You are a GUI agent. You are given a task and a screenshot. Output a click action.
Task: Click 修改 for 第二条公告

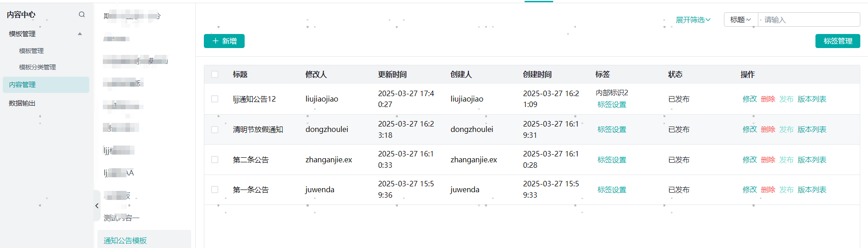[x=750, y=160]
